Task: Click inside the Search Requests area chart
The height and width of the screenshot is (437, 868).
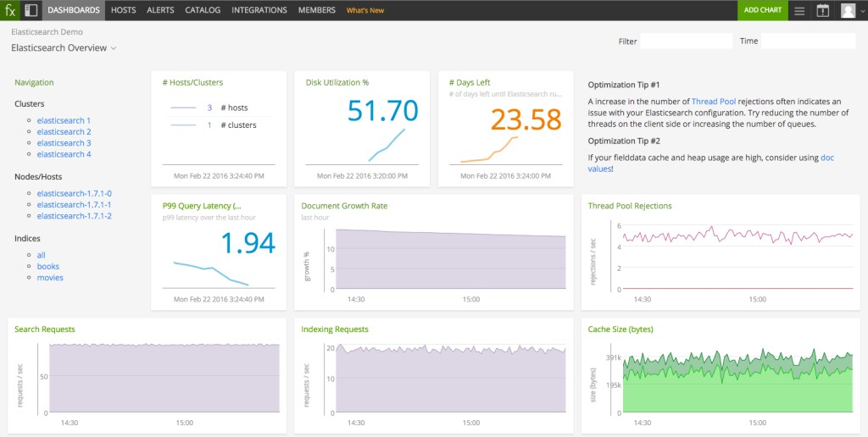Action: 164,379
